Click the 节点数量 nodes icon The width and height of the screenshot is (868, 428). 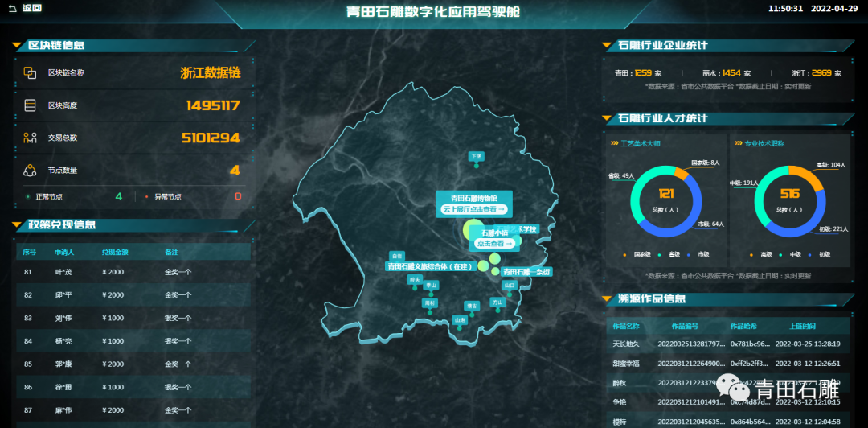click(x=30, y=171)
